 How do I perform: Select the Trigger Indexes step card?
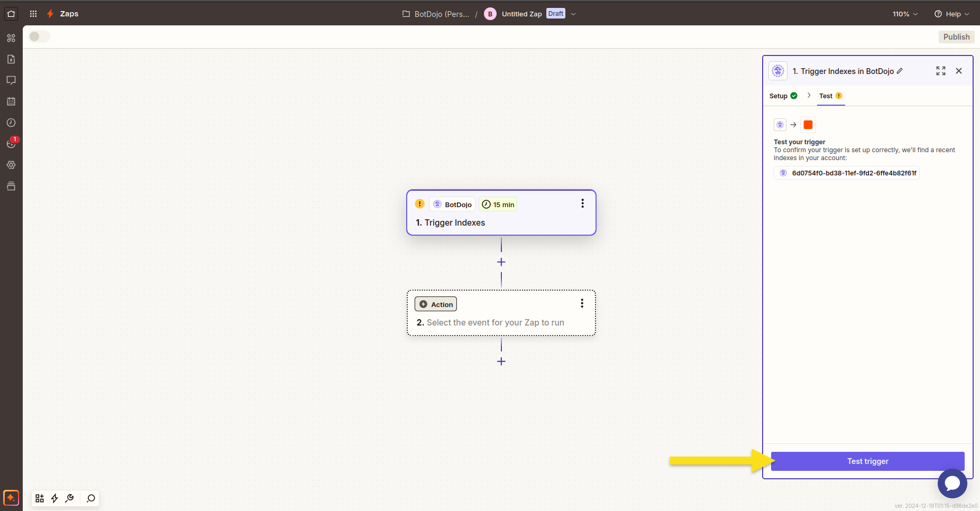[x=501, y=212]
